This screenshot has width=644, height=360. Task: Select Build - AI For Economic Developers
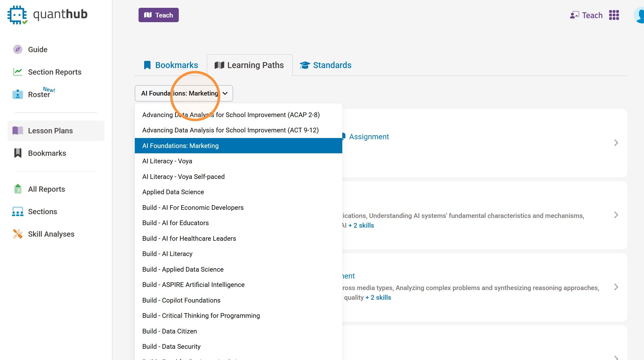(x=238, y=207)
